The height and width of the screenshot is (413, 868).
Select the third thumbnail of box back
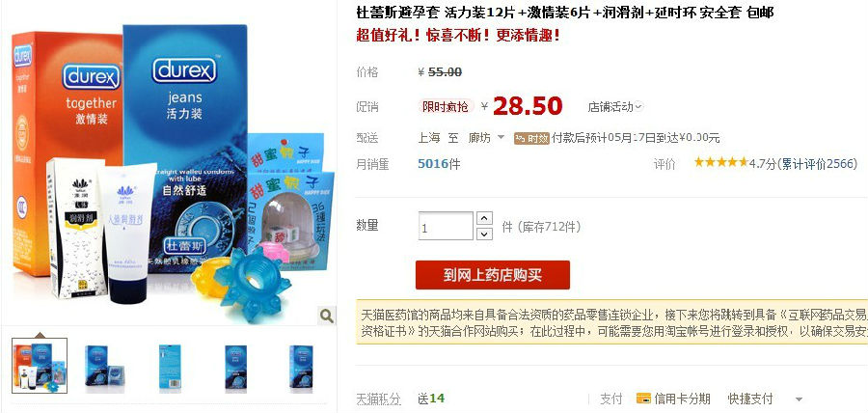tap(170, 366)
